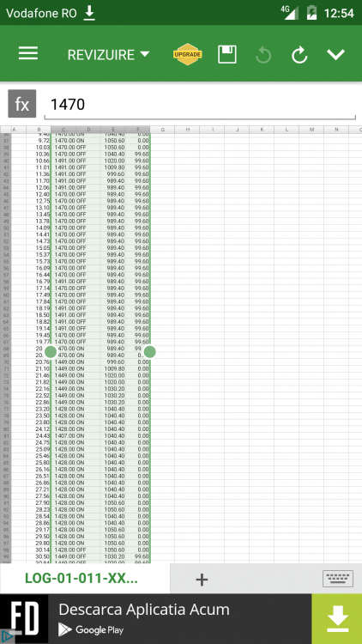Select column K header
Screen dimensions: 362x644
(262, 130)
